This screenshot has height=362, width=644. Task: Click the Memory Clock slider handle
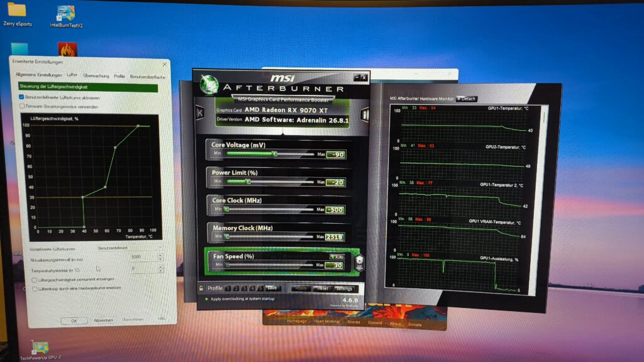[x=226, y=236]
